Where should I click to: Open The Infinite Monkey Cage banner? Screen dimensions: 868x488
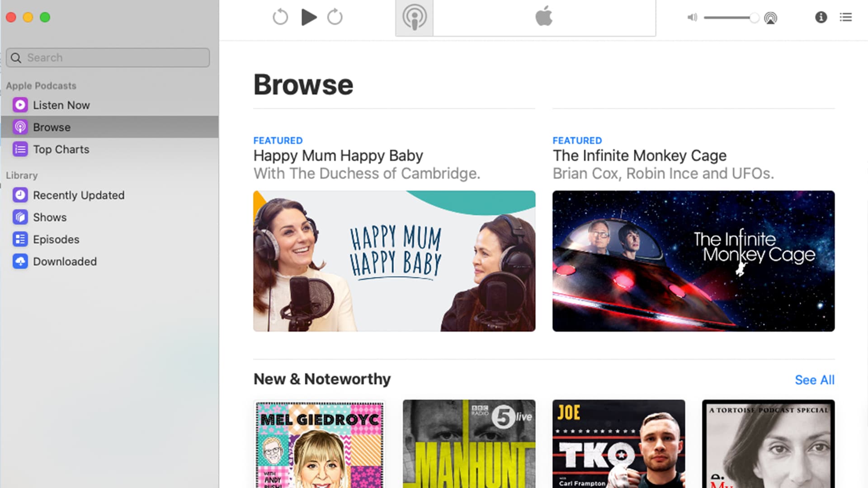(x=693, y=261)
